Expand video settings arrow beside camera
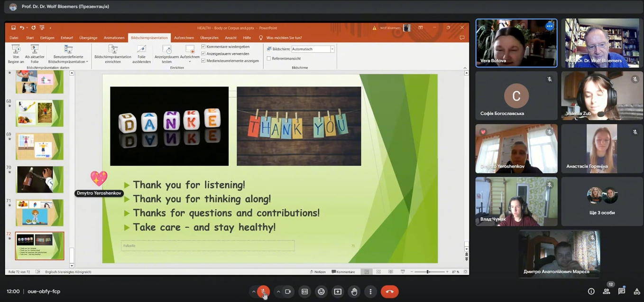Image resolution: width=644 pixels, height=302 pixels. click(278, 292)
